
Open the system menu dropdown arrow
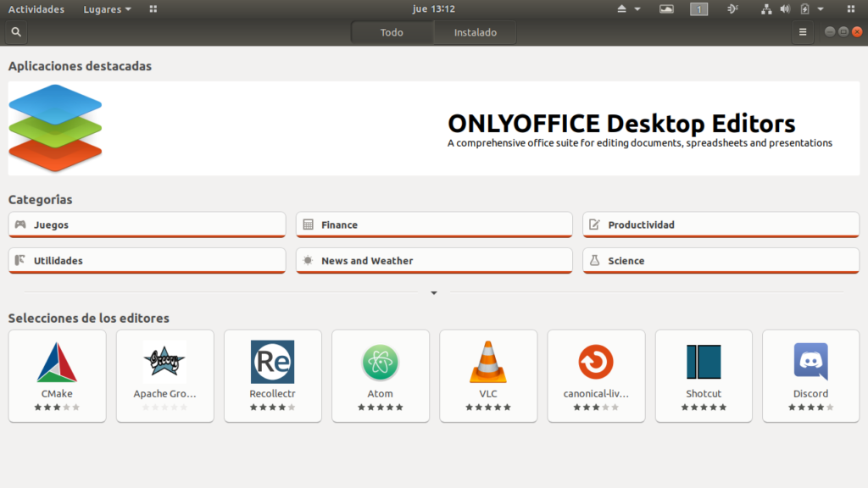[821, 9]
